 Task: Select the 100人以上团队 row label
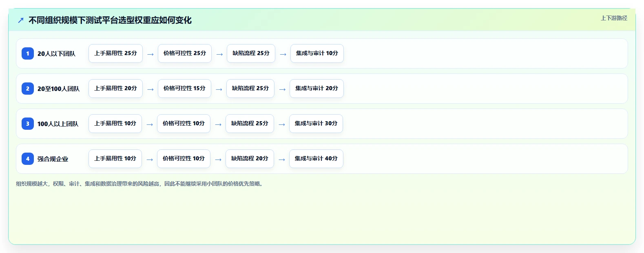pos(58,124)
